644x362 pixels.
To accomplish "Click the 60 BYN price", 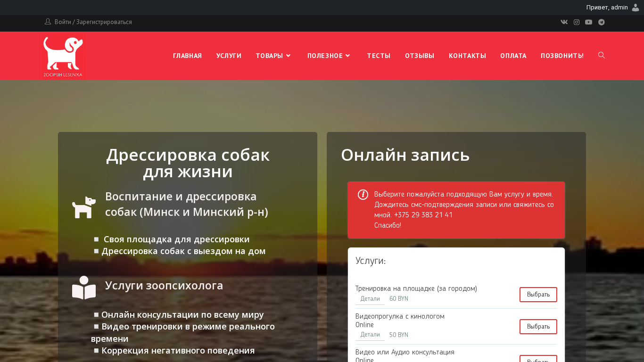I will (399, 299).
